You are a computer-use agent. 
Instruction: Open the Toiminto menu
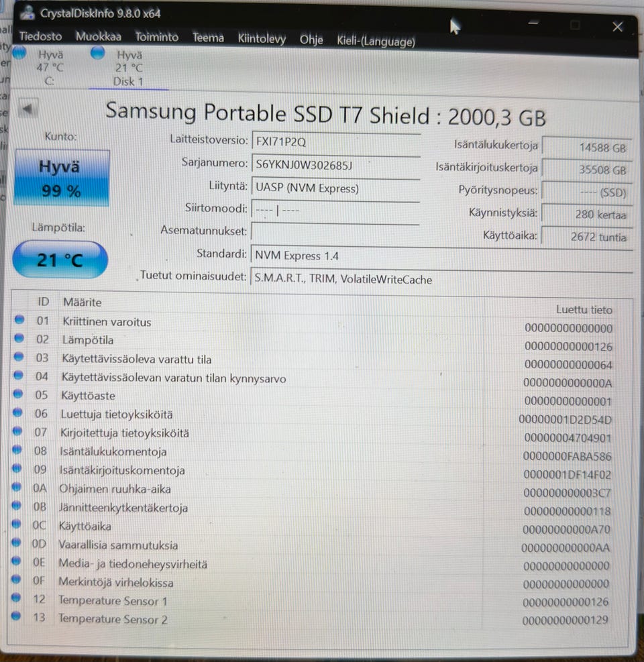click(x=157, y=37)
